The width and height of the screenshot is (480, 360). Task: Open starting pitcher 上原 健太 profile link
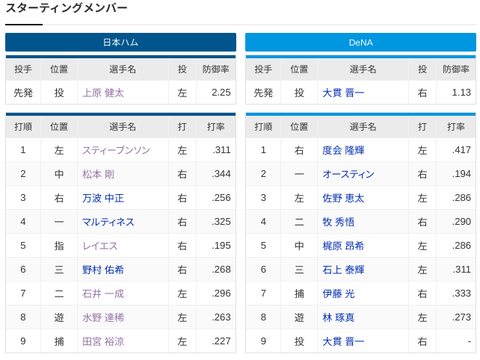(x=103, y=93)
